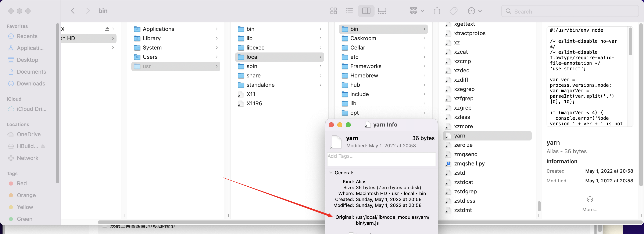Click Network in the sidebar
This screenshot has height=234, width=644.
pyautogui.click(x=28, y=158)
